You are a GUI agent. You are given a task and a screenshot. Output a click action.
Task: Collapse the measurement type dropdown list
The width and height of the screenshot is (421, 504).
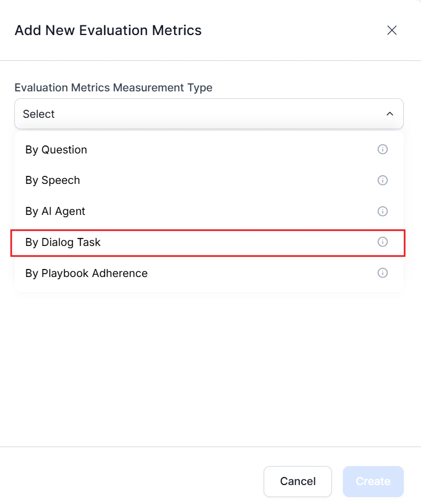[x=389, y=114]
